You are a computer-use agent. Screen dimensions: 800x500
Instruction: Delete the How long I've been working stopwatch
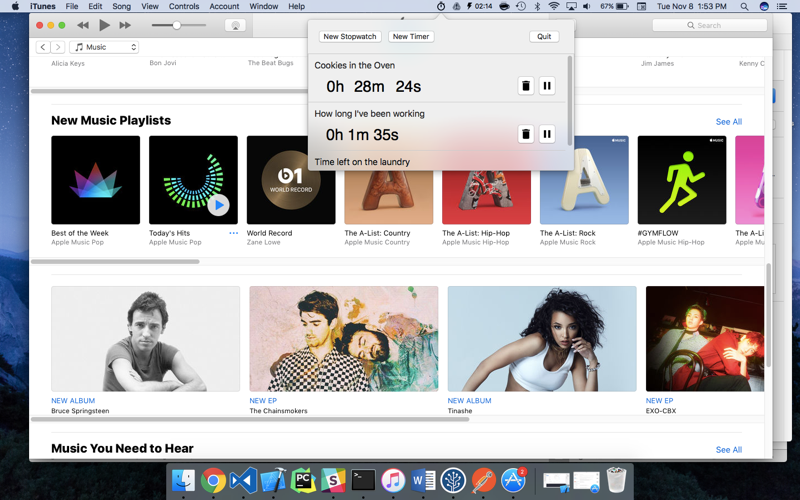pyautogui.click(x=526, y=134)
